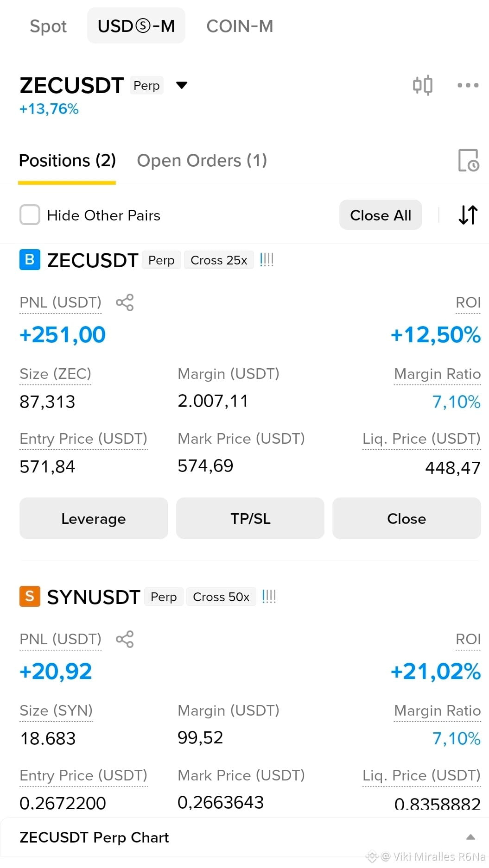Tap the orange S badge beside SYNUSDT
This screenshot has height=868, width=489.
(x=30, y=596)
